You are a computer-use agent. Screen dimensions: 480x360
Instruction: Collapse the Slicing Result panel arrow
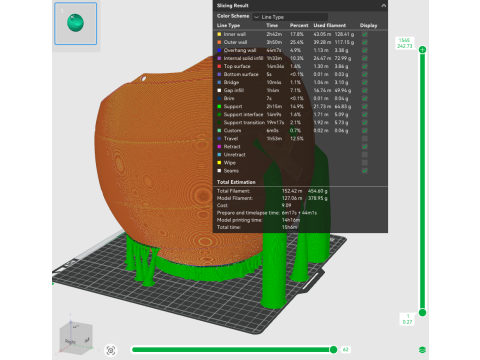pyautogui.click(x=383, y=5)
